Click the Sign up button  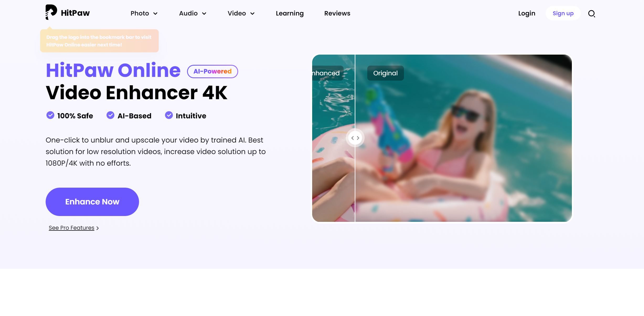click(563, 13)
